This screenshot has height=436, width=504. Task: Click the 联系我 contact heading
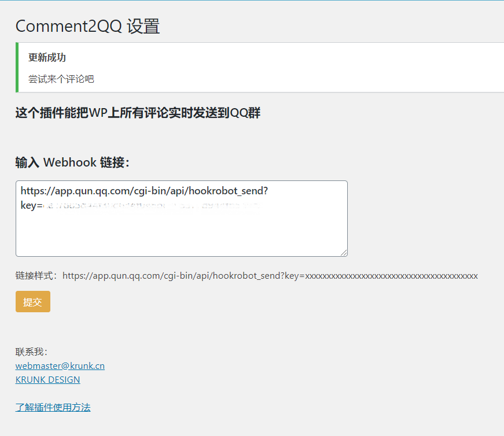pyautogui.click(x=30, y=351)
